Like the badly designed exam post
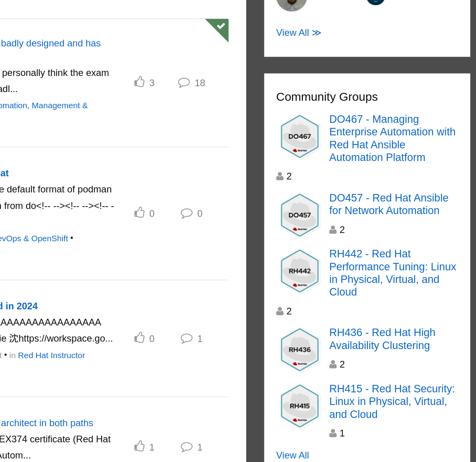This screenshot has height=462, width=476. tap(140, 81)
